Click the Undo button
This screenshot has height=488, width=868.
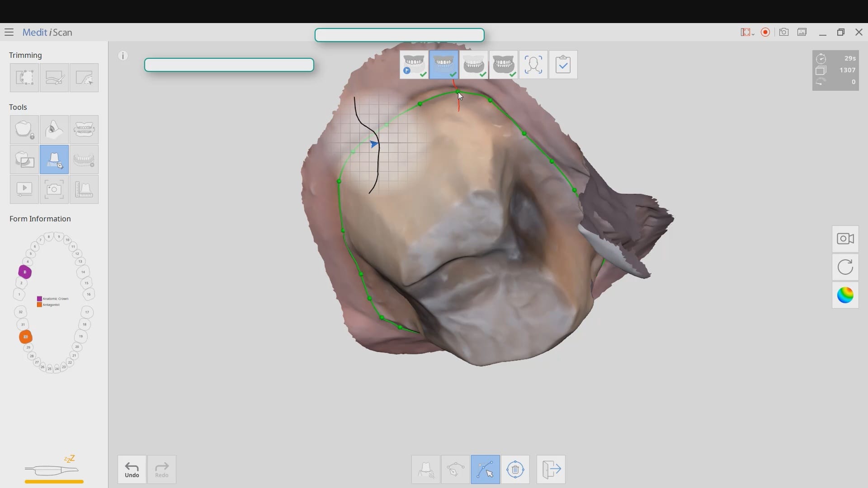click(132, 469)
